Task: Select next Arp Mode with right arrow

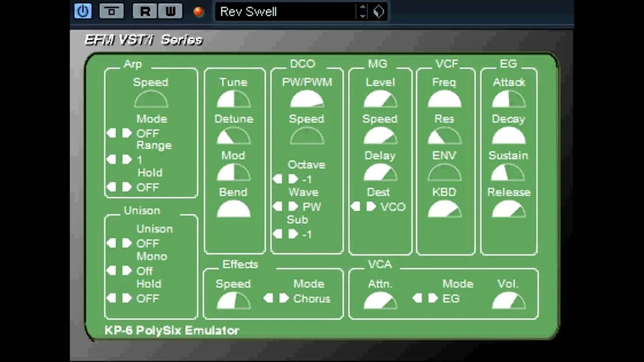Action: (127, 133)
